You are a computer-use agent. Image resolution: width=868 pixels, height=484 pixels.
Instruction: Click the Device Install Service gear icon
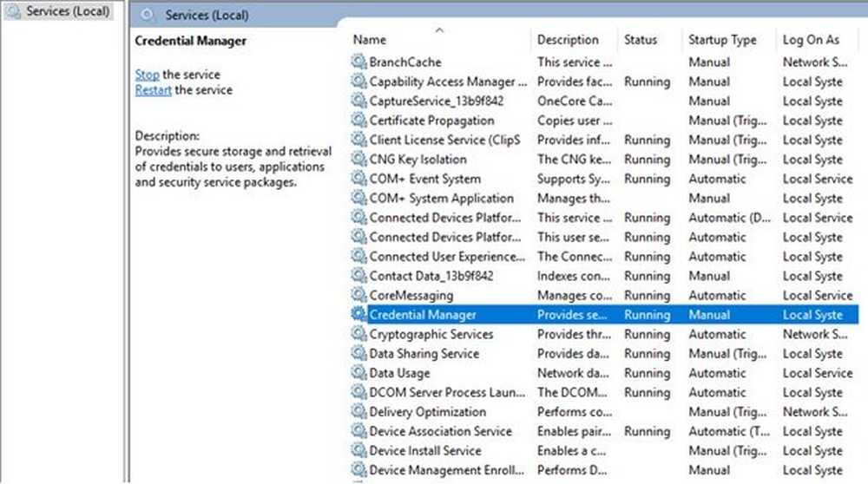[358, 449]
